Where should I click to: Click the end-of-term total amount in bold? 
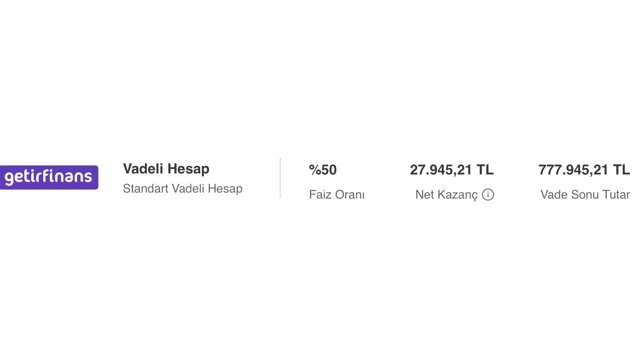pos(584,170)
